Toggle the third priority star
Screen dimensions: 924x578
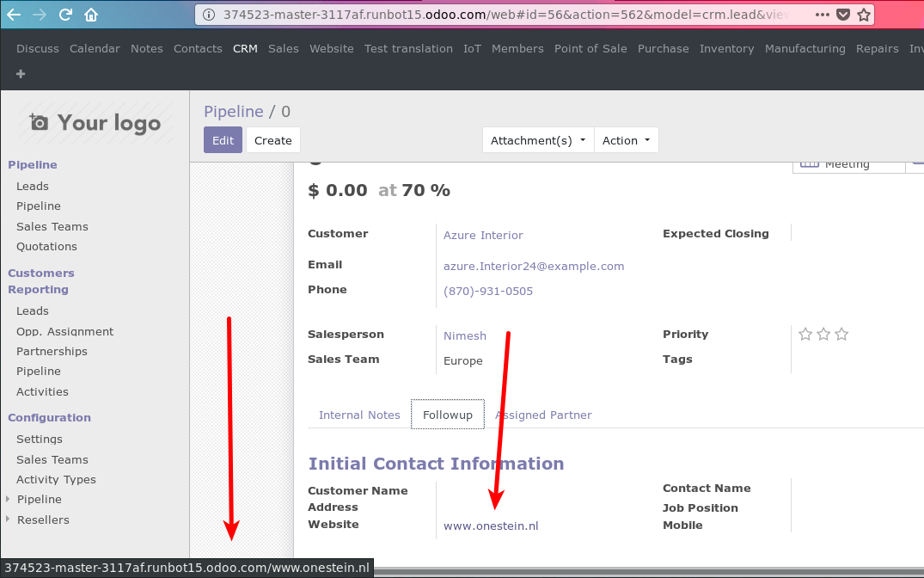(x=841, y=334)
